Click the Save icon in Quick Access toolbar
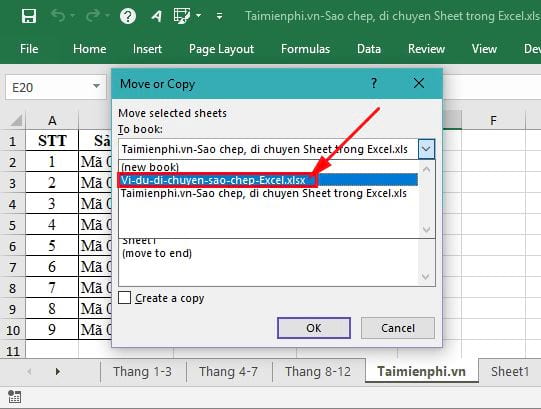541x409 pixels. (29, 16)
